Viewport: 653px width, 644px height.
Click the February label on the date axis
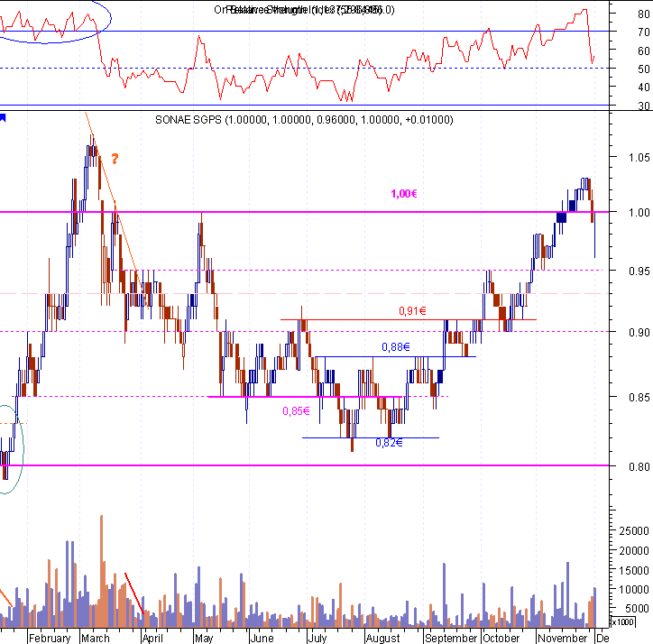[50, 639]
